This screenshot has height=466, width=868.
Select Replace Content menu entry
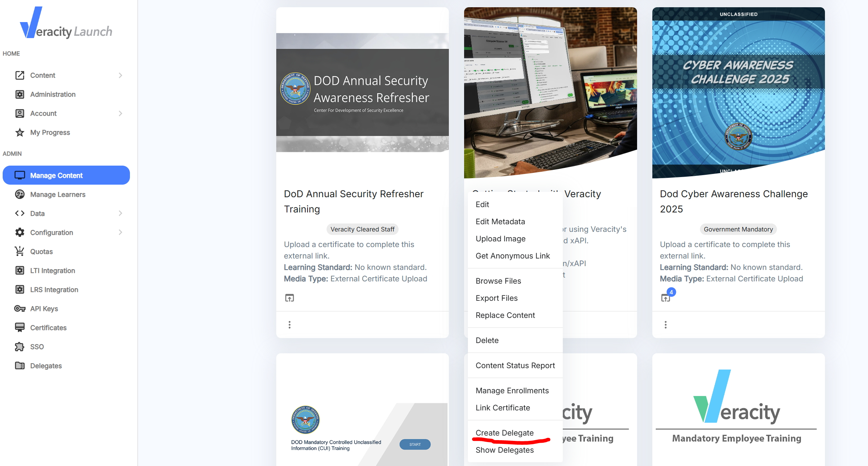pos(505,315)
